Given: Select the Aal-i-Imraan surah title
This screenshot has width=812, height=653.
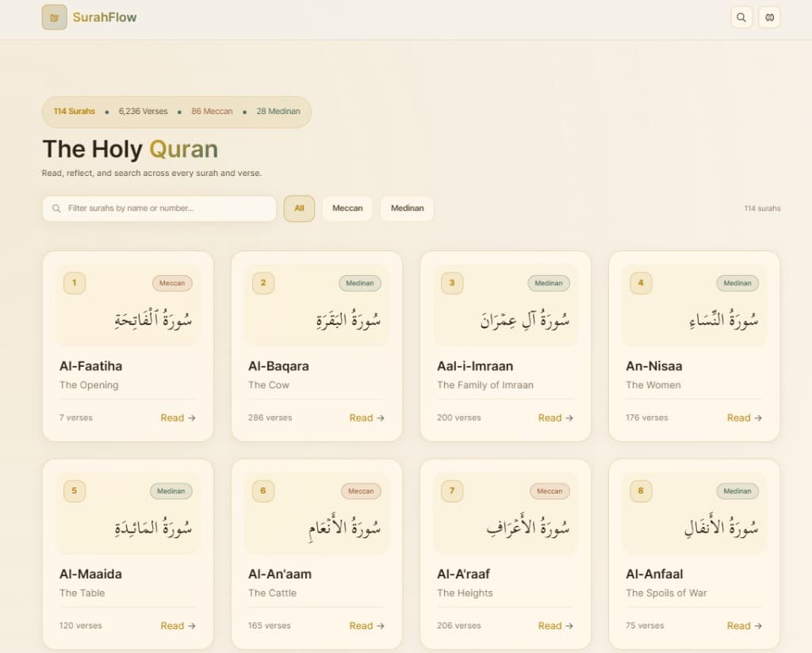Looking at the screenshot, I should pyautogui.click(x=476, y=366).
